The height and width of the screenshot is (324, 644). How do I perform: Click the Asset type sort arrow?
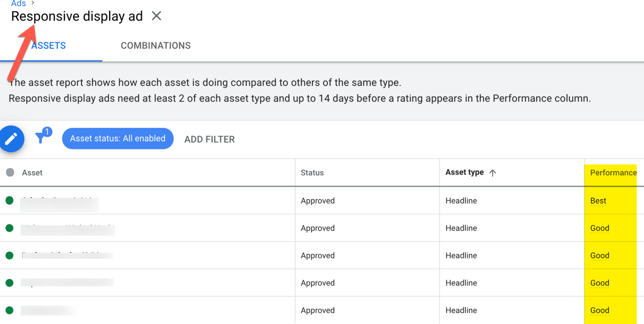click(x=492, y=173)
